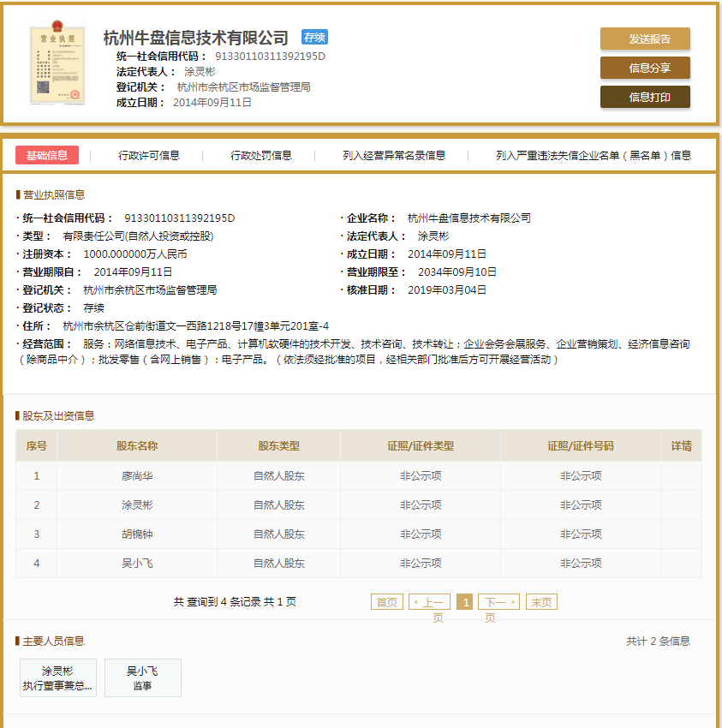Click the company name 杭州牛盘信息技术有限公司
This screenshot has height=728, width=722.
click(193, 37)
